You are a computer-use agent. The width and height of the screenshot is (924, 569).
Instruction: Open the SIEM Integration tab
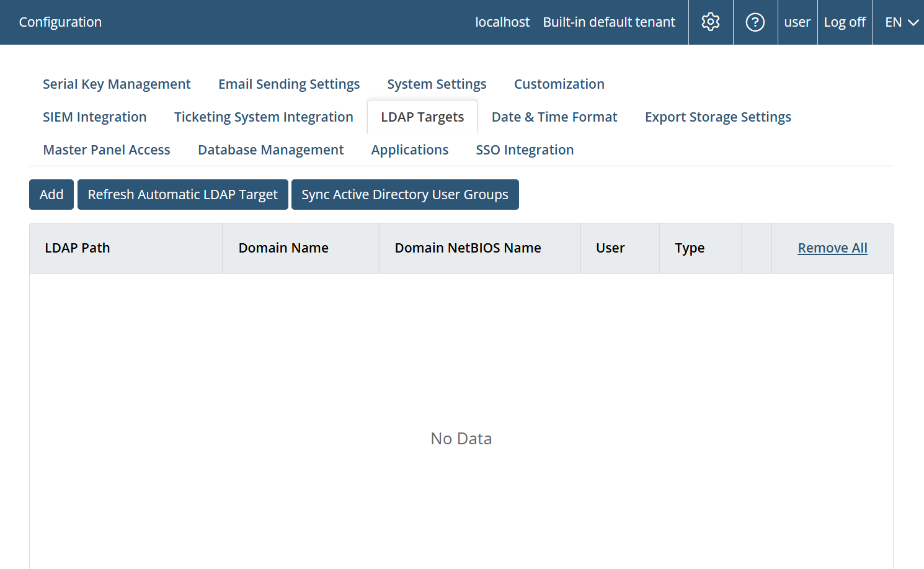[x=94, y=117]
